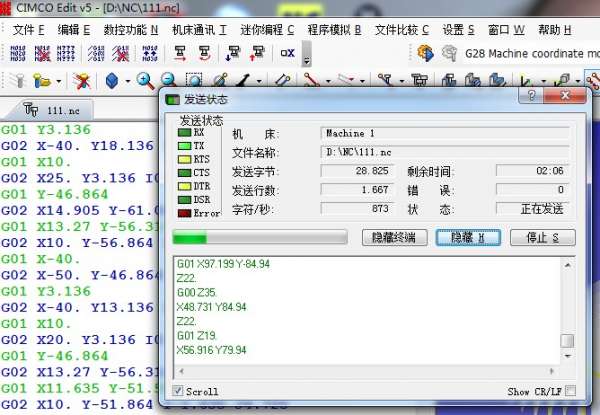Open dropdown next to the cube with green arrow

(x=578, y=81)
